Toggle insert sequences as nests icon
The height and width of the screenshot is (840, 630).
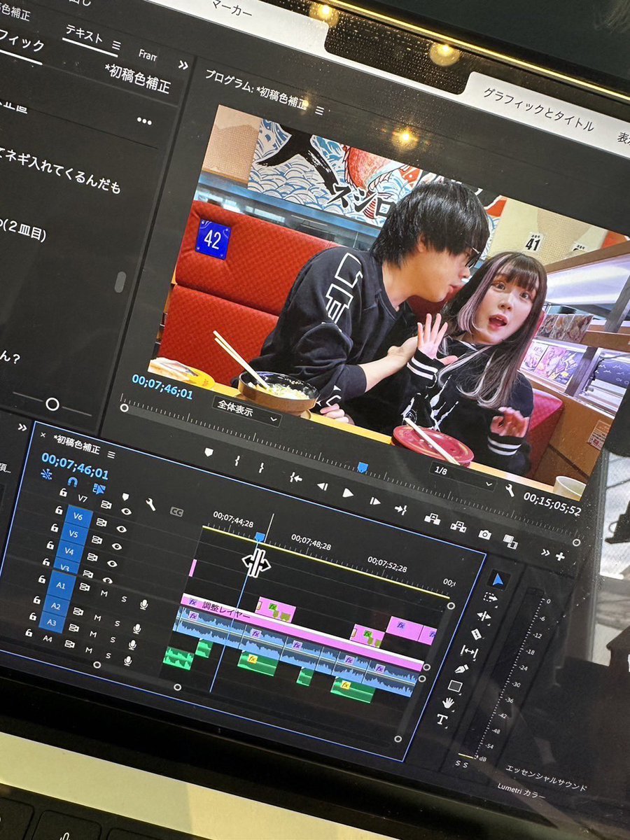(x=46, y=474)
